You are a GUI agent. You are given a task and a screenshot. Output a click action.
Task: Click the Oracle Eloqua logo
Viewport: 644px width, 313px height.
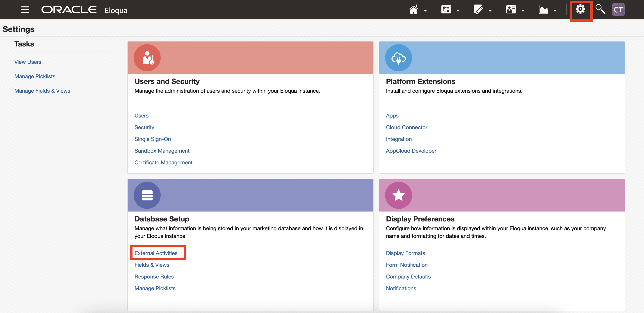click(84, 10)
